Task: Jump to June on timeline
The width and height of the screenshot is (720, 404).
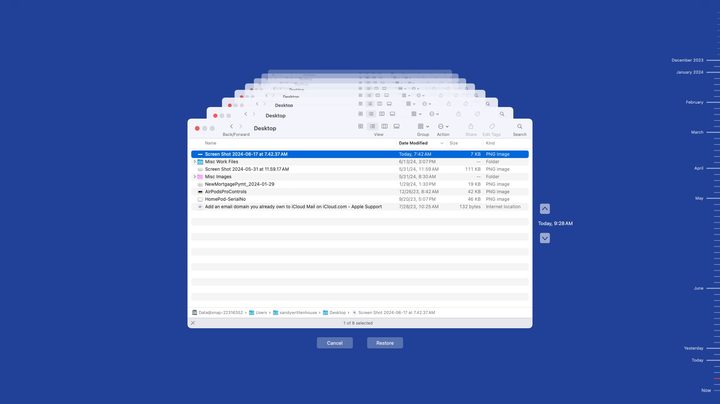Action: pyautogui.click(x=698, y=288)
